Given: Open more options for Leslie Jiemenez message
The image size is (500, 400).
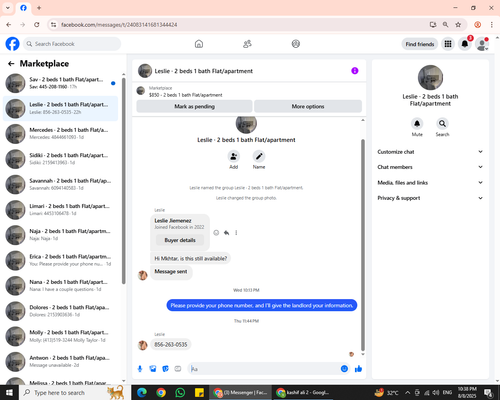Looking at the screenshot, I should coord(236,233).
